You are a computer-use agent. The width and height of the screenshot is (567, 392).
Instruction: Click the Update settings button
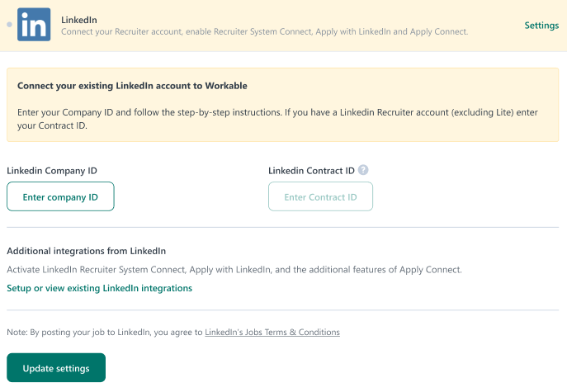[56, 368]
